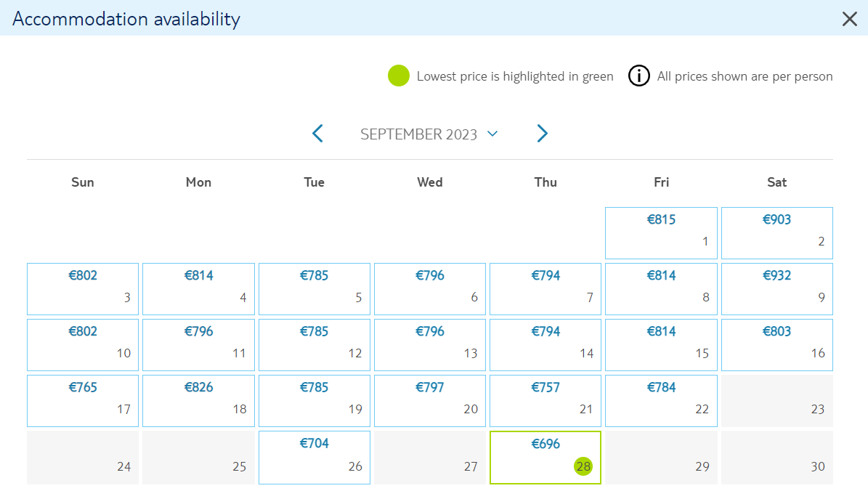Screen dimensions: 868x491
Task: Click the per-person price info icon
Action: [638, 76]
